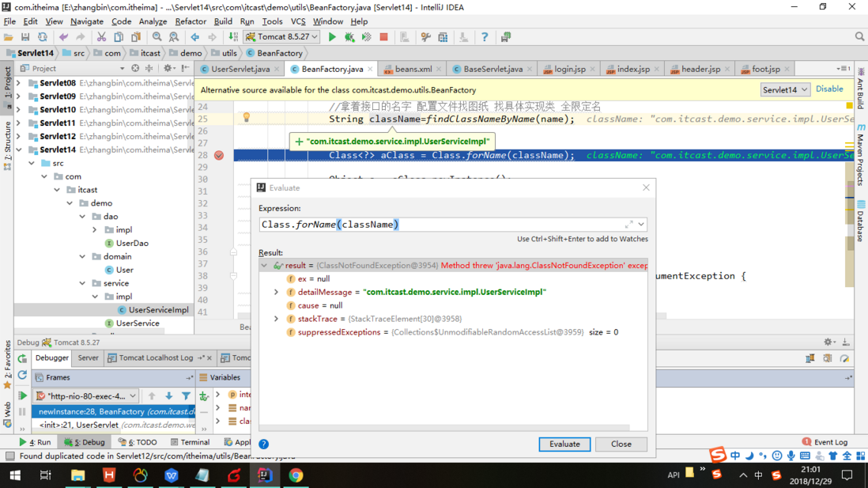Click the Synchronize toolbar icon
Image resolution: width=868 pixels, height=488 pixels.
(42, 37)
